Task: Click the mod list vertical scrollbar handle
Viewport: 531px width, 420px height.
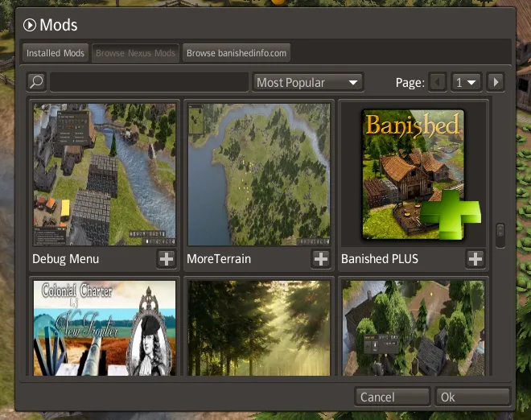Action: pyautogui.click(x=500, y=236)
